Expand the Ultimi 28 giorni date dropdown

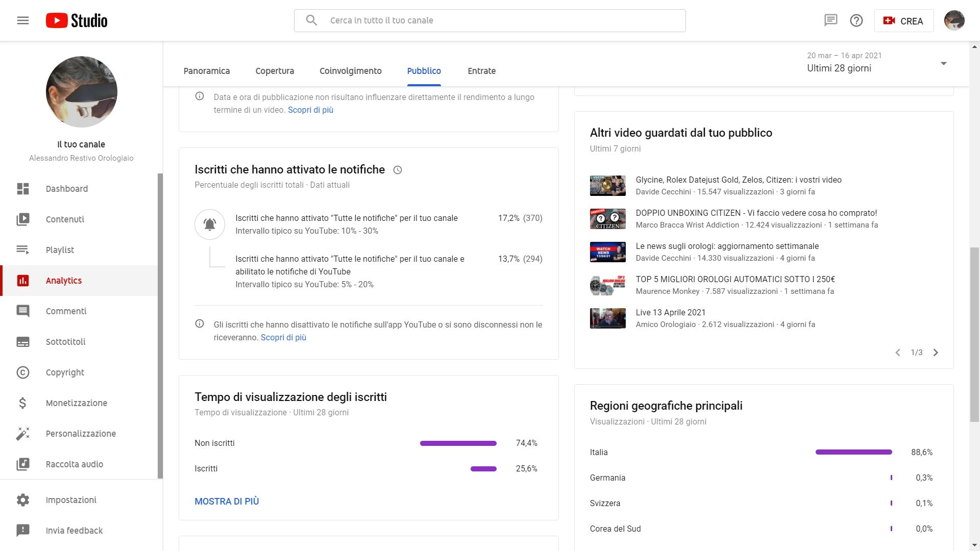(x=877, y=63)
